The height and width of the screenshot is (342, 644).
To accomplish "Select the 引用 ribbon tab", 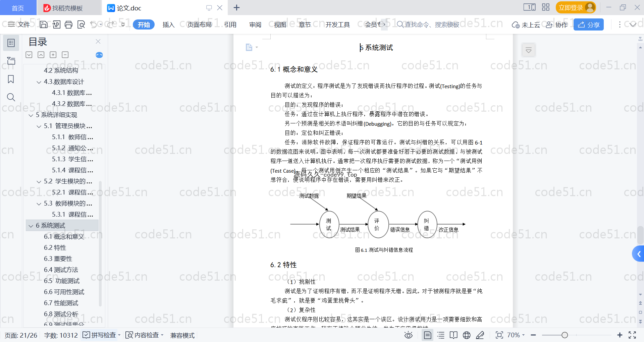I will tap(230, 24).
